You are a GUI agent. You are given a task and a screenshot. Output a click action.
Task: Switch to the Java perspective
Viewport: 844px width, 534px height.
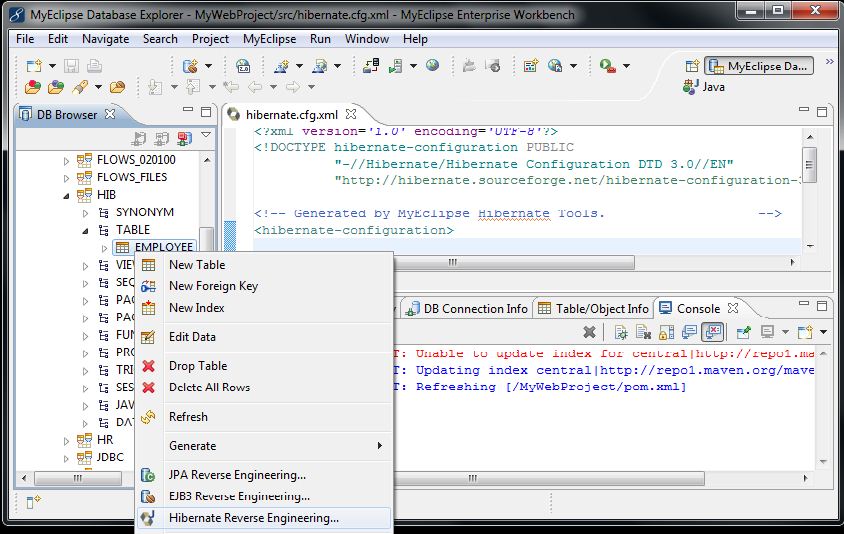click(x=704, y=87)
